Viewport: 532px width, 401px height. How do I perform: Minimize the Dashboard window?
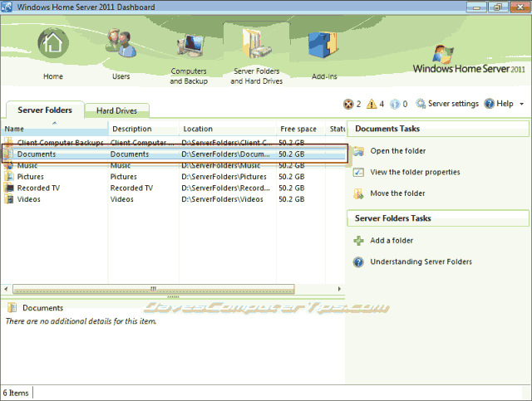click(476, 7)
